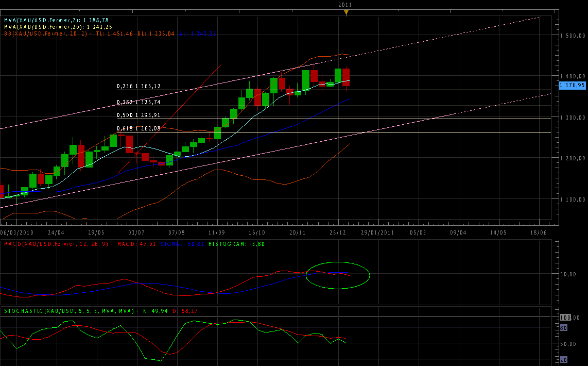Select the 20-period MVA indicator label
This screenshot has width=588, height=366.
click(58, 26)
